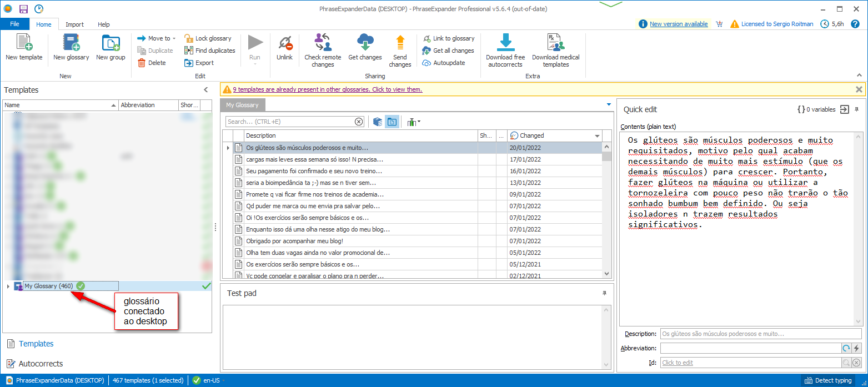The width and height of the screenshot is (868, 387).
Task: Toggle Autoupdate for the glossary
Action: coord(444,63)
